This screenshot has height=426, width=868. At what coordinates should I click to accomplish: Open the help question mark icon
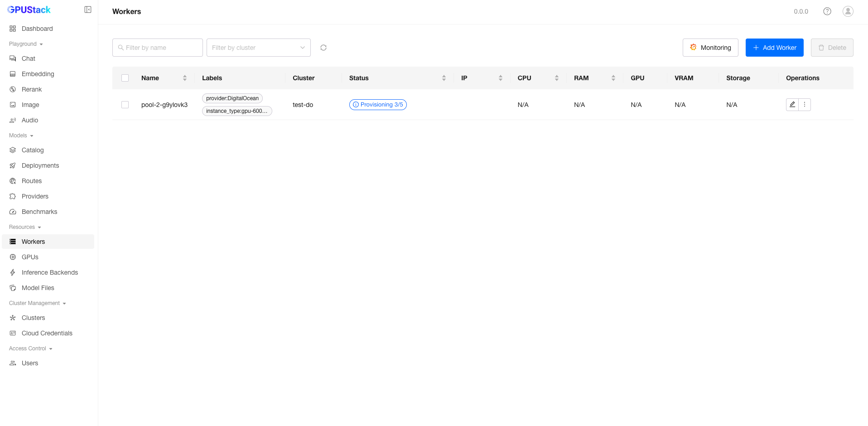click(x=827, y=11)
